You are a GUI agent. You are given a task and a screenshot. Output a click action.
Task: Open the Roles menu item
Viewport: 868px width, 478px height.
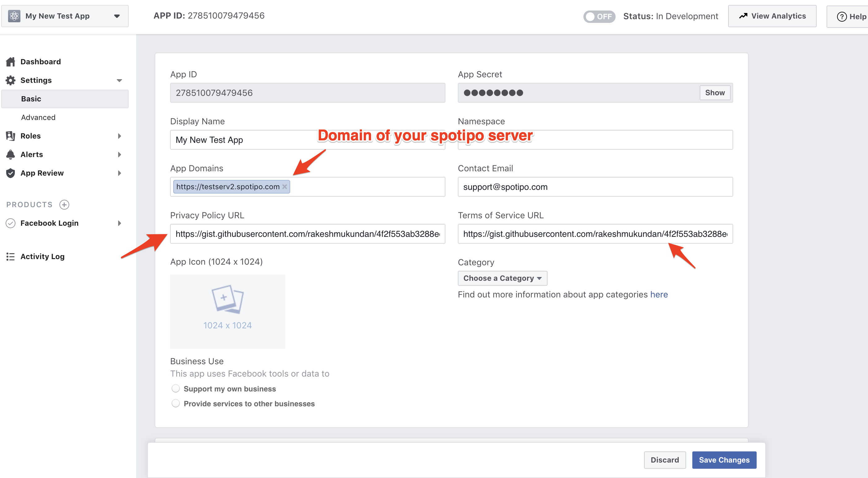point(30,136)
